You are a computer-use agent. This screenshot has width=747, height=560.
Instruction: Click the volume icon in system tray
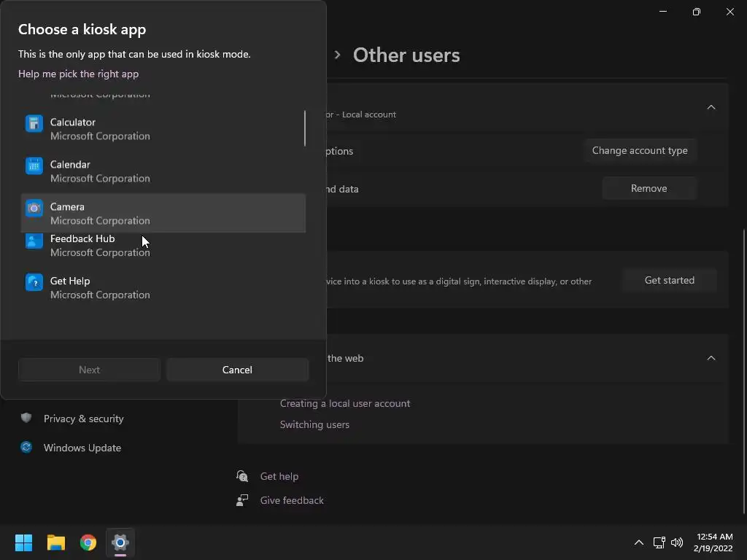coord(677,542)
